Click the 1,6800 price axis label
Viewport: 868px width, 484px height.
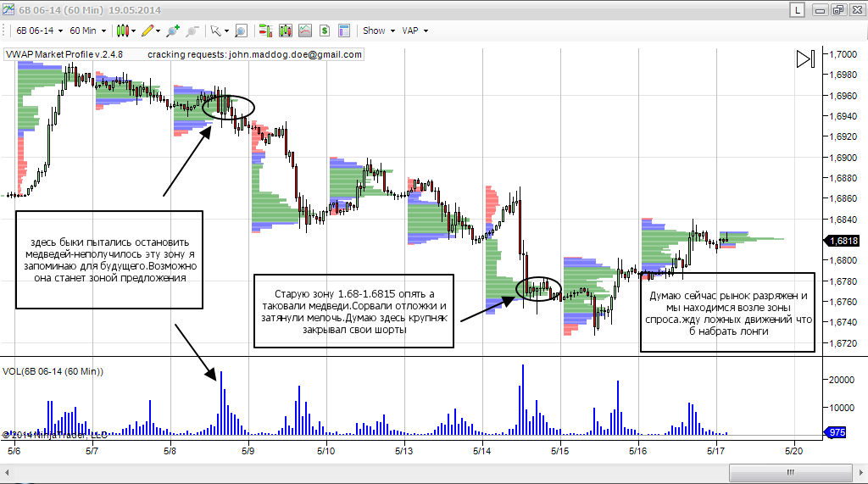pyautogui.click(x=843, y=261)
